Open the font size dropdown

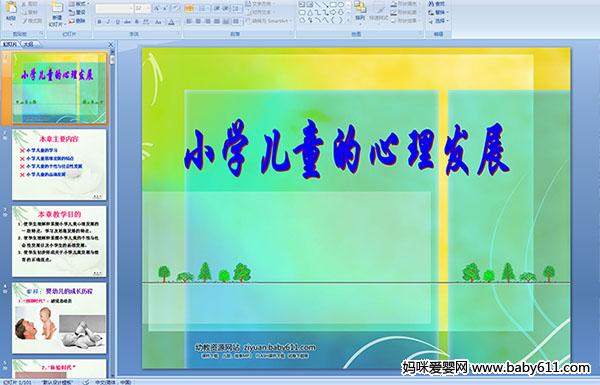click(x=142, y=8)
